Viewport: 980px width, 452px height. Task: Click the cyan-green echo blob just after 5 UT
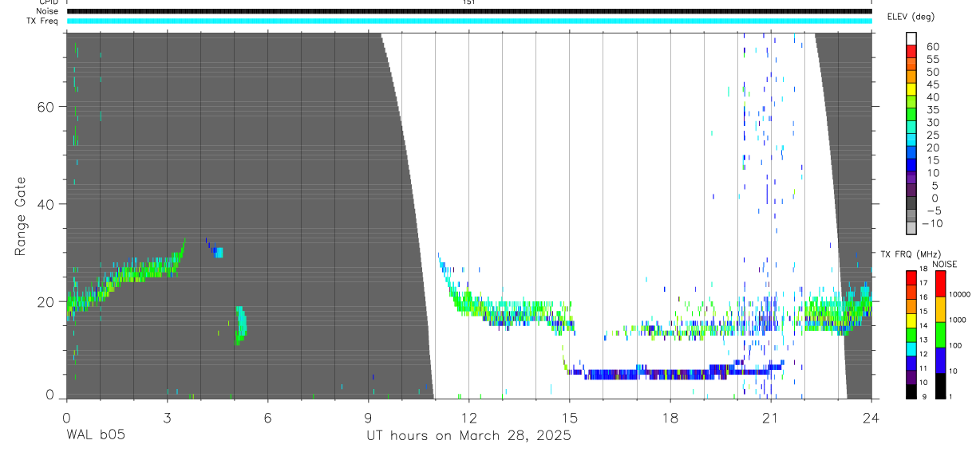(240, 325)
